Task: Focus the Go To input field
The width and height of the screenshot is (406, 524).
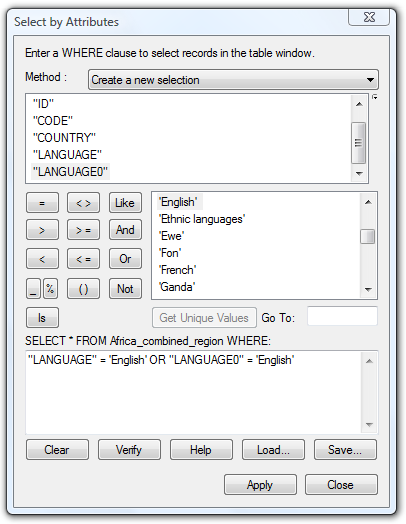Action: 342,316
